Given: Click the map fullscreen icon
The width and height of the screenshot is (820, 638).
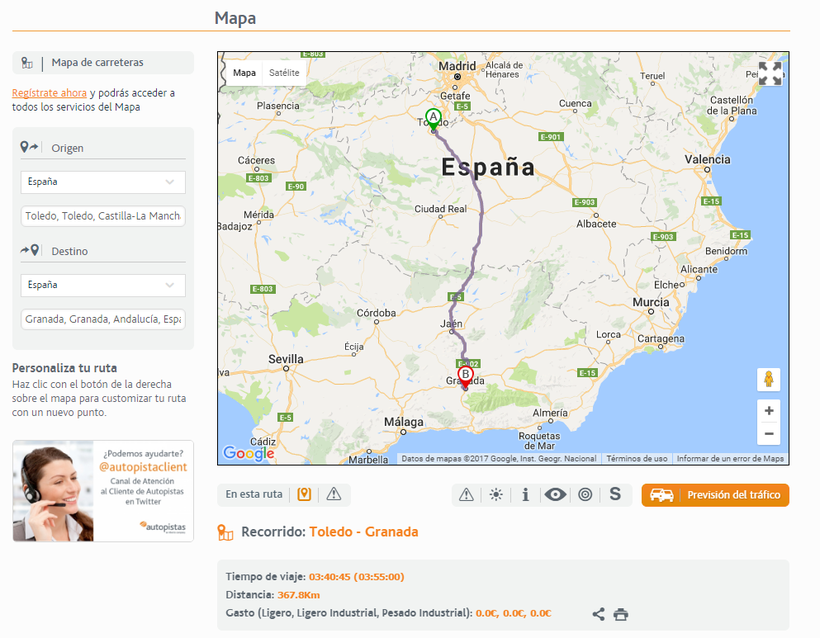Looking at the screenshot, I should 769,73.
